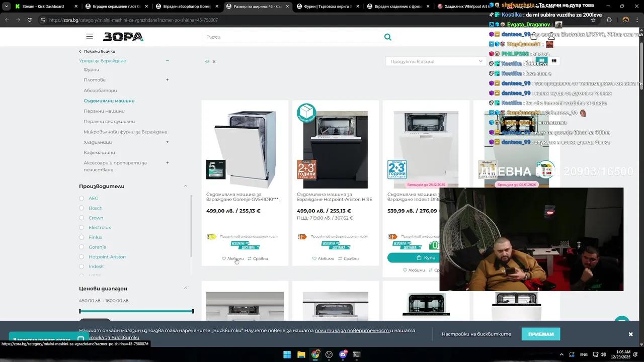
Task: Open Gorenje energy label D icon
Action: pos(211,237)
